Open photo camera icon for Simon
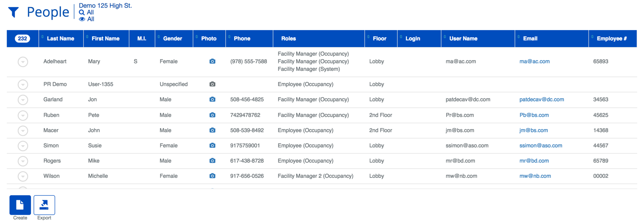 coord(212,146)
